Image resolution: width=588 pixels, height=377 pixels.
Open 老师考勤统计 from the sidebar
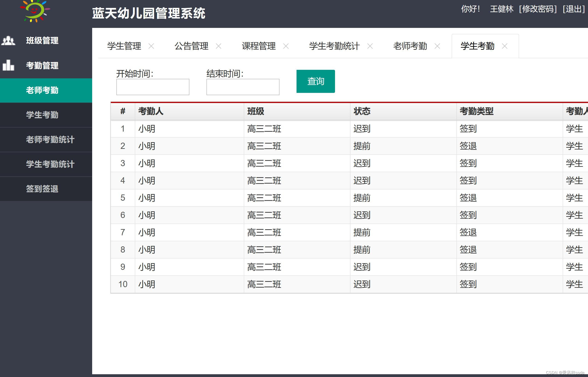(50, 140)
